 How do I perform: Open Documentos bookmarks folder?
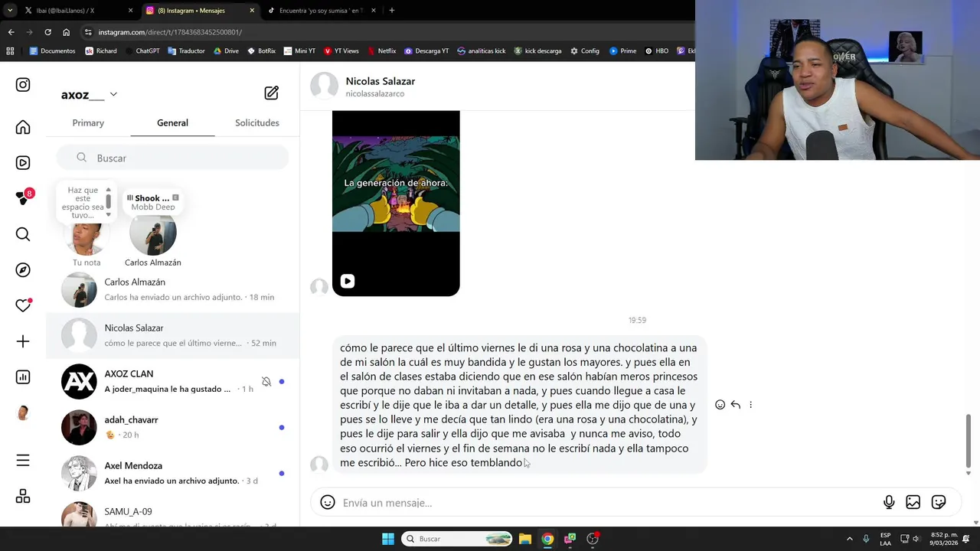[x=52, y=51]
